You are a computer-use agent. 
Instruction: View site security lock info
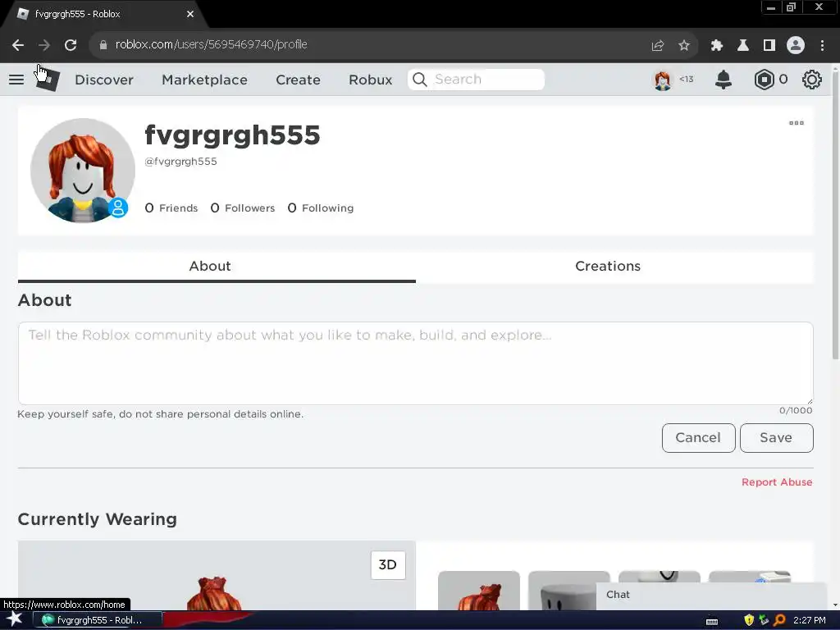(x=103, y=45)
